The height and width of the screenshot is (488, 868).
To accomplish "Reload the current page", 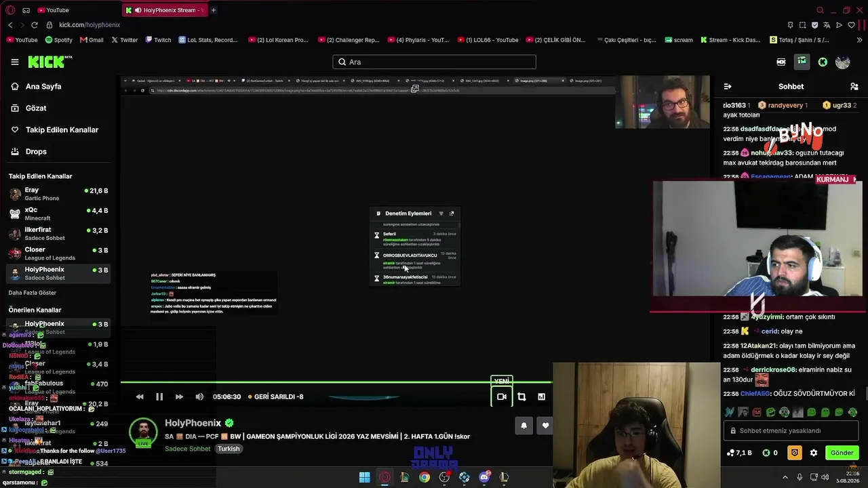I will pos(35,25).
